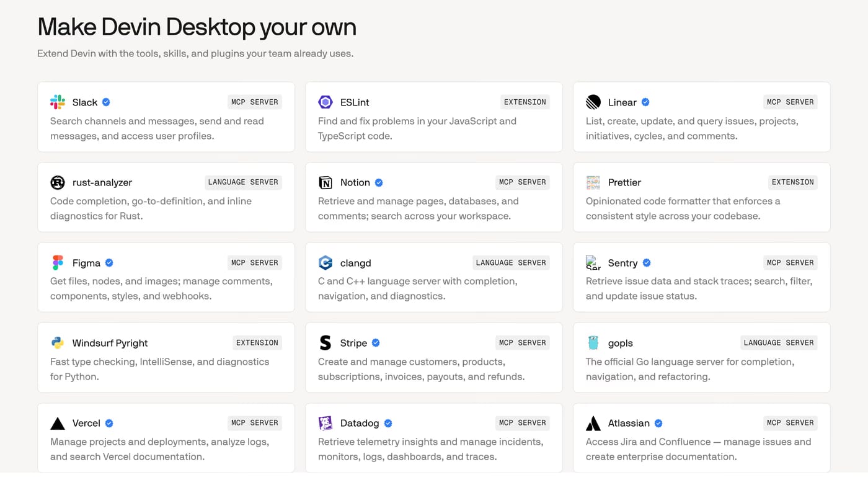Click the Windsurf Pyright Python icon

pyautogui.click(x=58, y=343)
